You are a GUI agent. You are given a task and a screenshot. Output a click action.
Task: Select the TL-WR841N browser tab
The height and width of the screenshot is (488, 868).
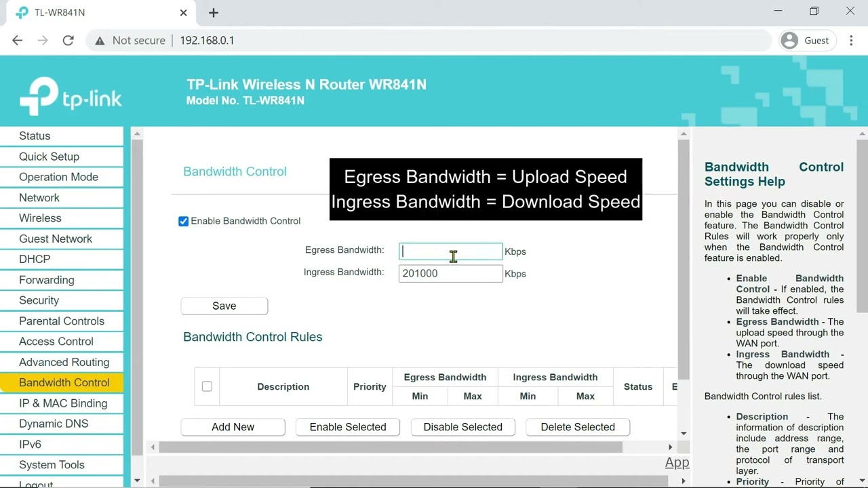click(x=102, y=12)
